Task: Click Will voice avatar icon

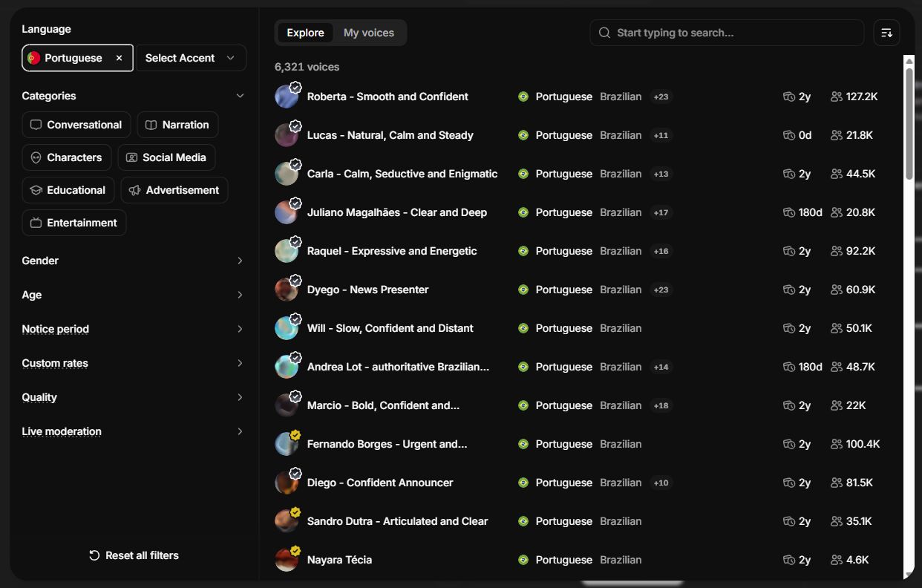Action: (x=287, y=328)
